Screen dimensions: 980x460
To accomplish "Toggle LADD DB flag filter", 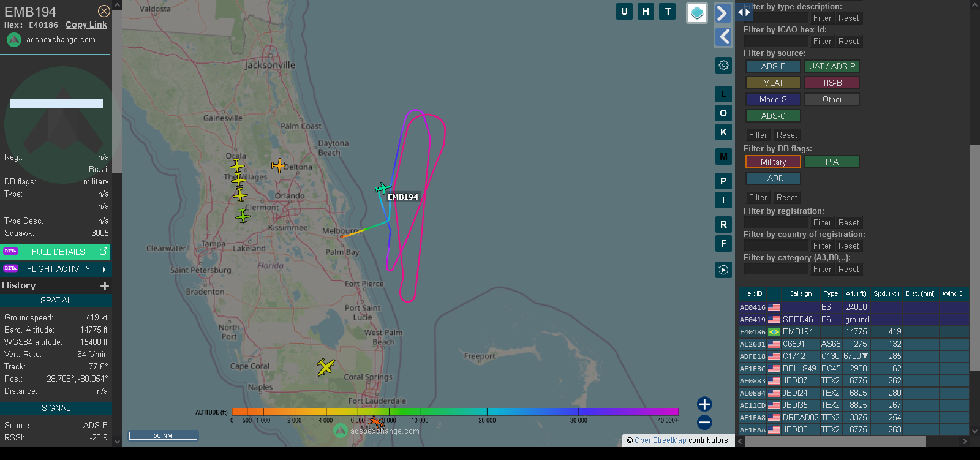I will pyautogui.click(x=773, y=178).
